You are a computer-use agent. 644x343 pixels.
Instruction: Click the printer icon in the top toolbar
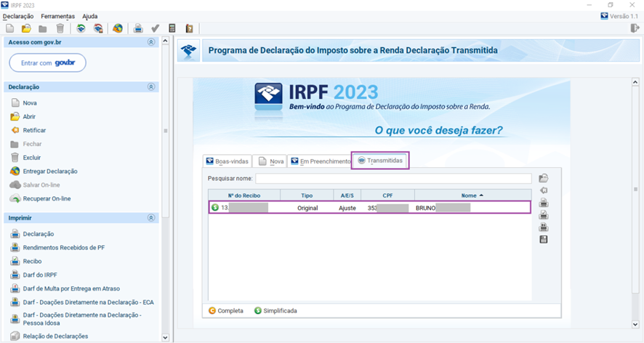(138, 28)
